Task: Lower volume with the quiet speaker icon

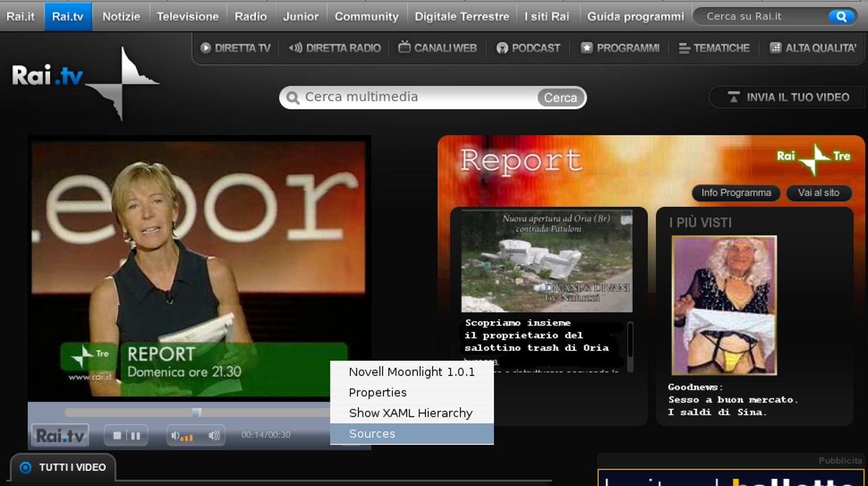Action: click(x=175, y=436)
